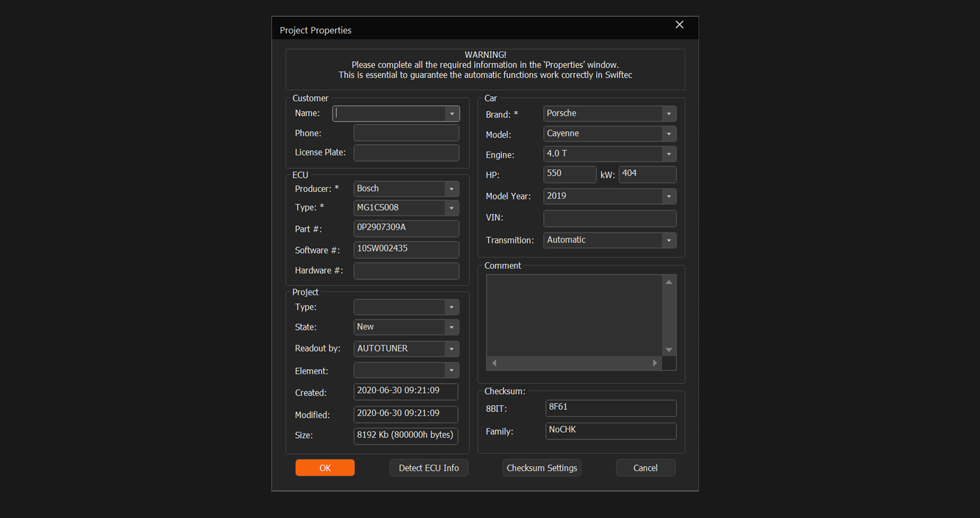The width and height of the screenshot is (980, 518).
Task: Open the Cayenne Model dropdown
Action: click(x=668, y=134)
